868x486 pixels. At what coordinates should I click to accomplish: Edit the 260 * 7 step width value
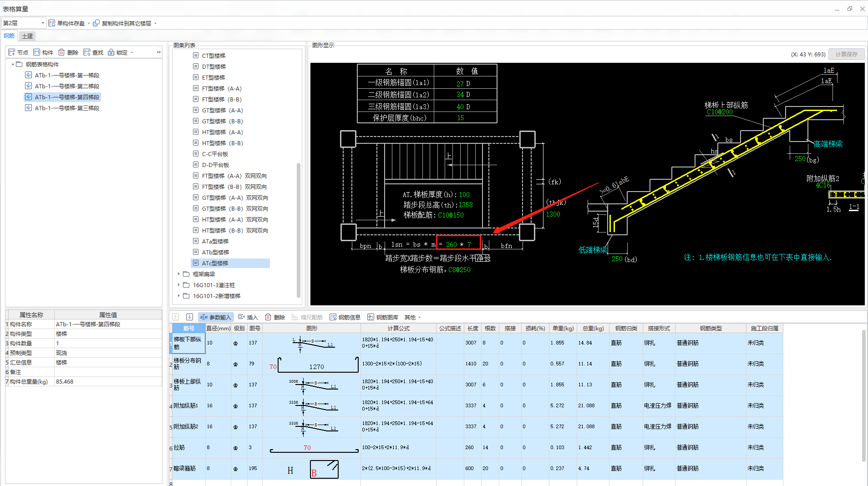458,244
